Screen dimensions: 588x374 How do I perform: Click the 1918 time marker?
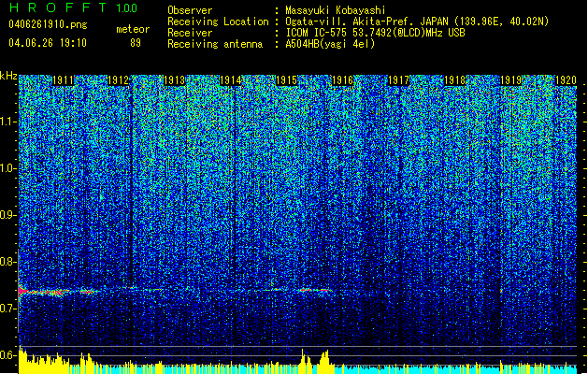(454, 80)
